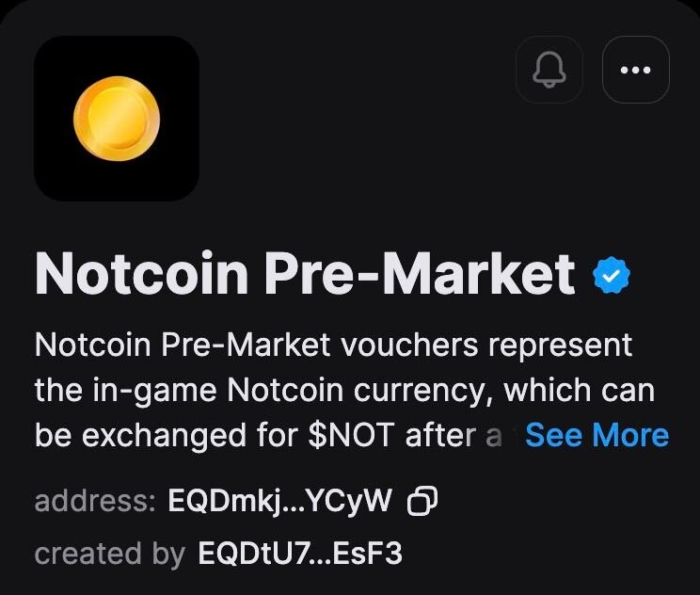
Task: Click the first description line about vouchers
Action: (333, 345)
